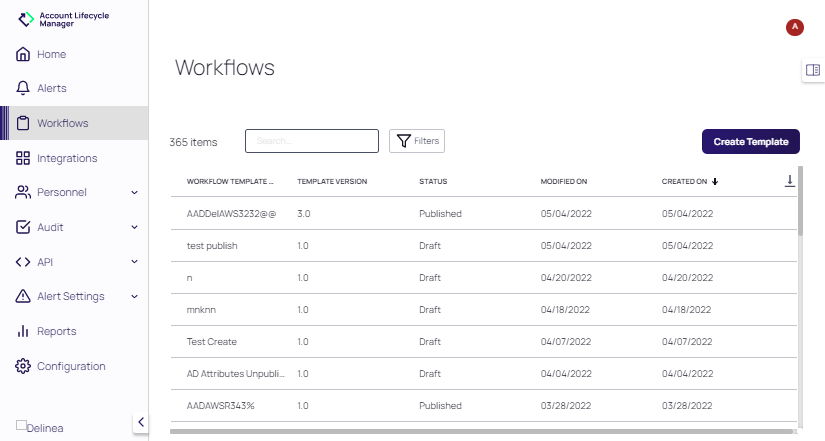Screen dimensions: 825x441
Task: Click Modified On 04/20/2022 date
Action: pos(566,278)
